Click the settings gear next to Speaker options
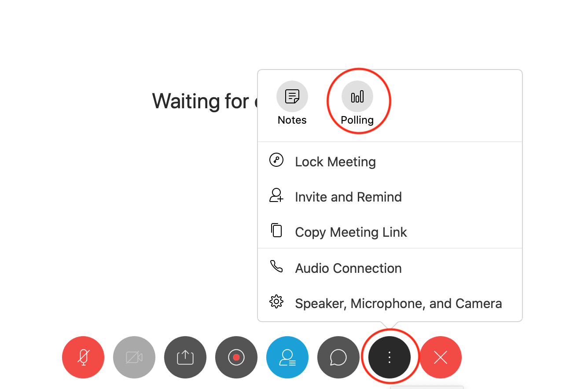The width and height of the screenshot is (588, 389). pyautogui.click(x=276, y=302)
